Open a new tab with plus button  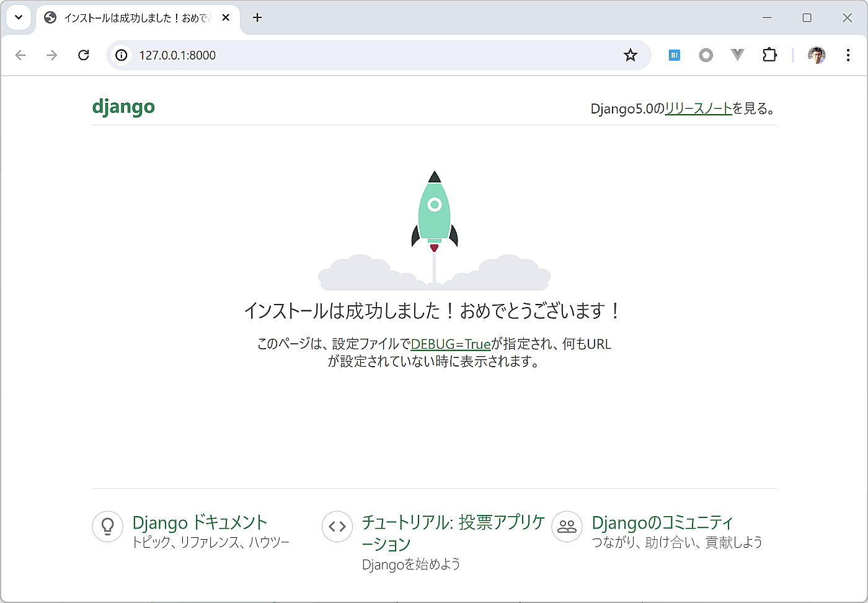(257, 17)
